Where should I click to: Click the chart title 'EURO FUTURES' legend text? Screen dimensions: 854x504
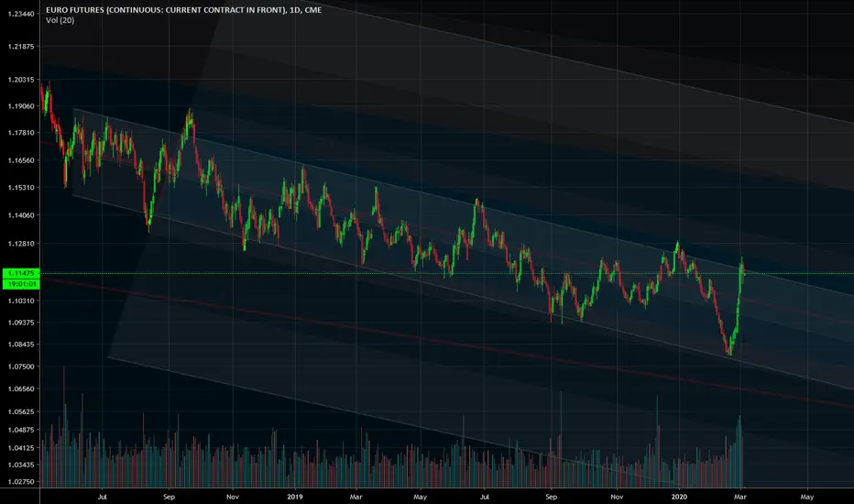point(183,10)
